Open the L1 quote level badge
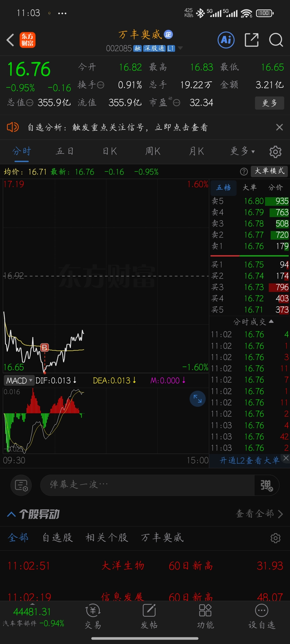 pyautogui.click(x=171, y=48)
